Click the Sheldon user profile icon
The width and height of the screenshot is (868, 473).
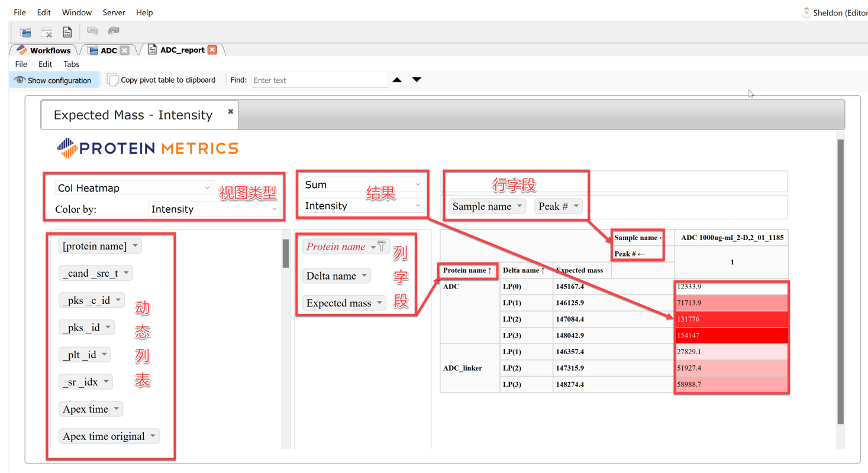(806, 12)
